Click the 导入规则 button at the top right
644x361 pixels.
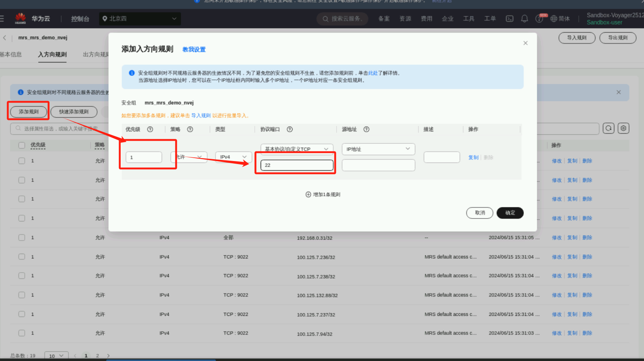coord(577,38)
